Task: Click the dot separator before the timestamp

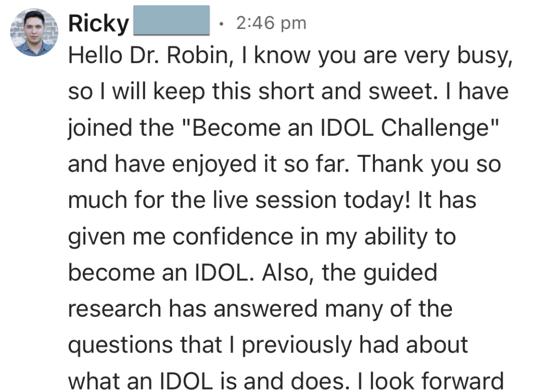Action: (220, 23)
